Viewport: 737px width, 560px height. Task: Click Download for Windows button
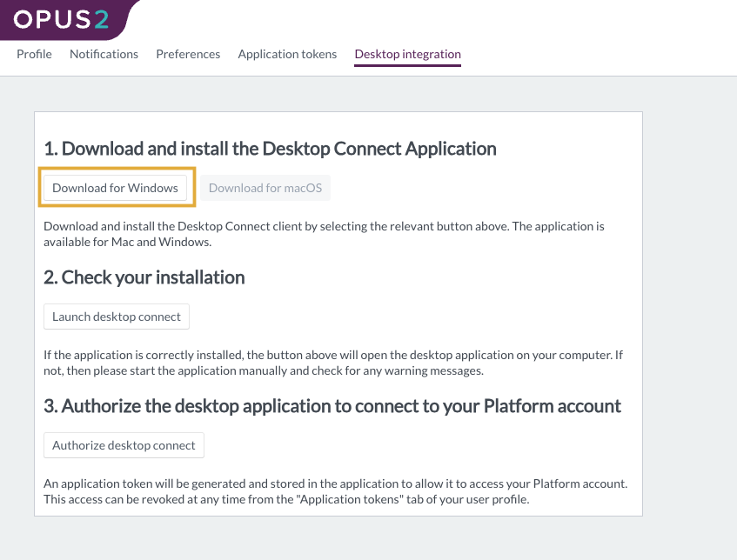(115, 188)
